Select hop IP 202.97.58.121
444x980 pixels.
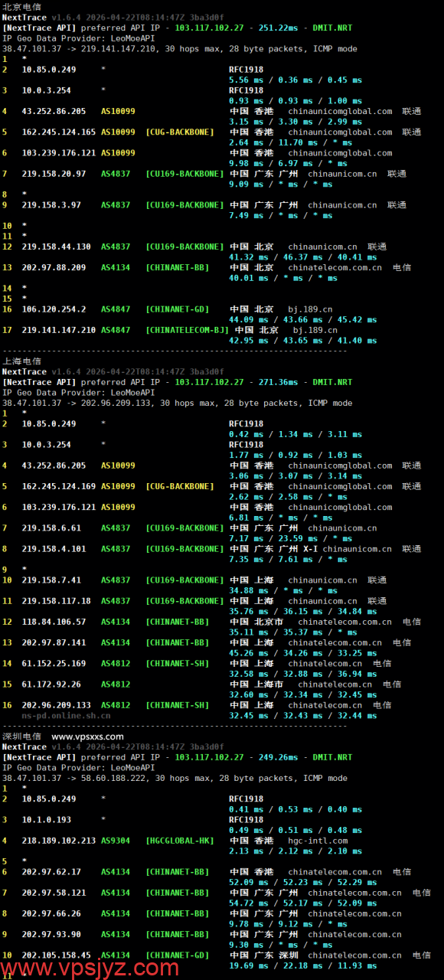54,892
